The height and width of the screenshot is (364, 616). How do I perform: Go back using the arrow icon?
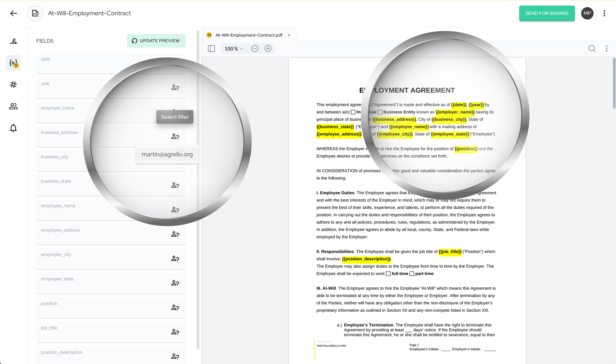[14, 13]
